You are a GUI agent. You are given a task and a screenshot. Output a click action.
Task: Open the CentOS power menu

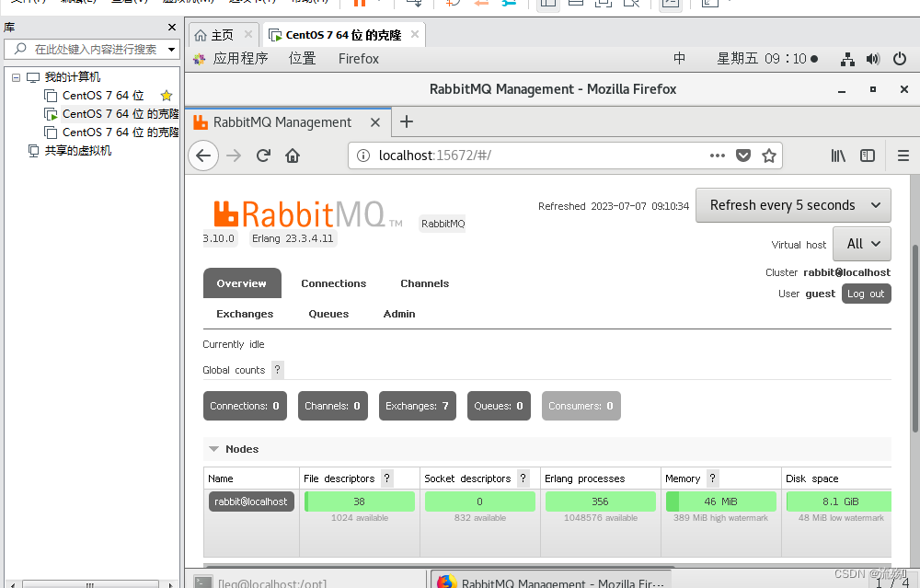(x=900, y=59)
